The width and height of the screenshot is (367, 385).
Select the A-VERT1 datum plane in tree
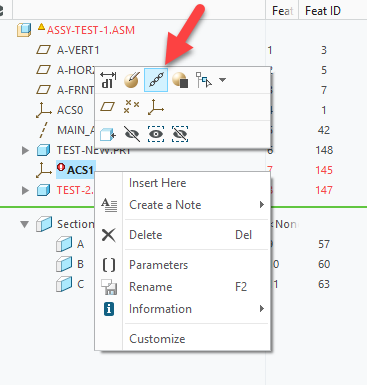click(78, 50)
